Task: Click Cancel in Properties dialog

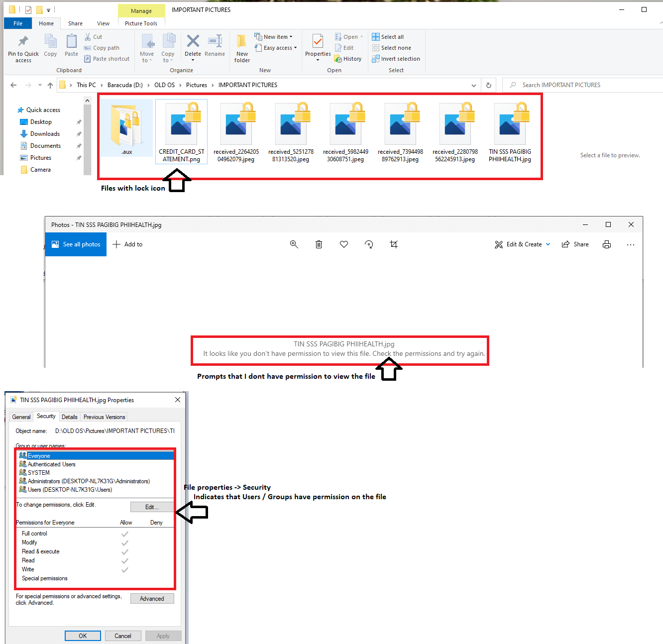Action: (x=123, y=636)
